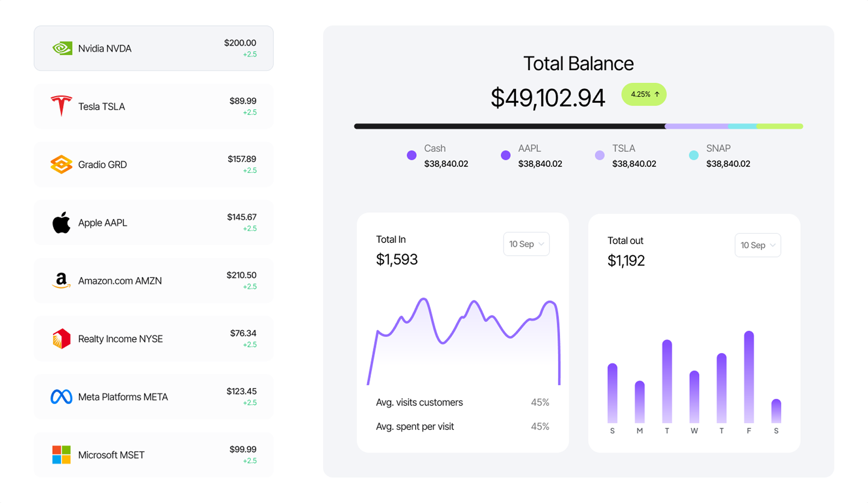Select the Meta Platforms logo icon
868x503 pixels.
(x=62, y=396)
